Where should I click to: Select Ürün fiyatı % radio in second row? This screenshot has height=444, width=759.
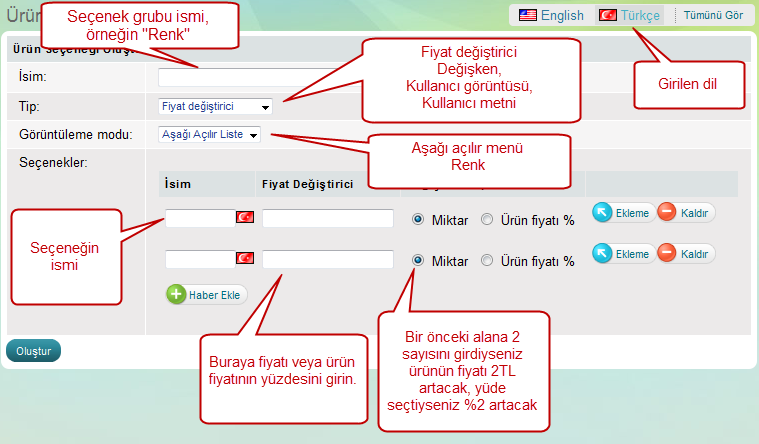click(x=487, y=260)
